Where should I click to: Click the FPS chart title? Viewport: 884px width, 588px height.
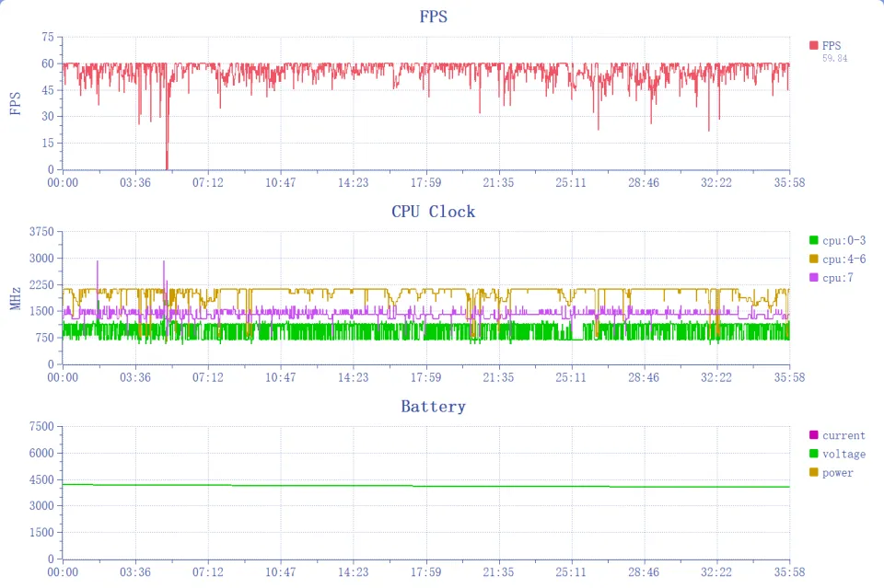pos(434,17)
